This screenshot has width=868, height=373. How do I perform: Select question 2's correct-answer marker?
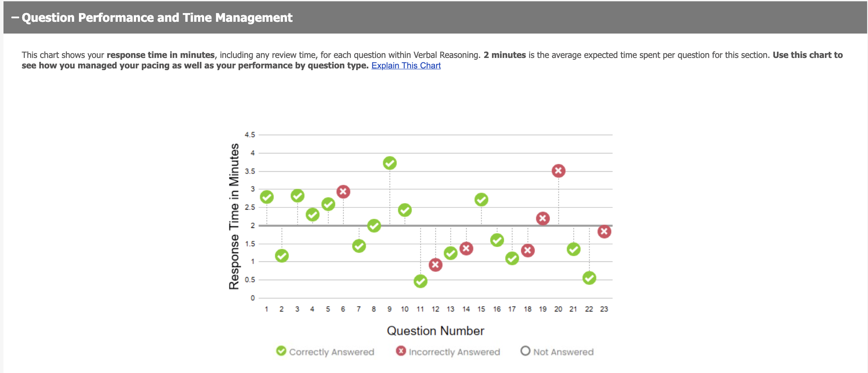tap(282, 256)
